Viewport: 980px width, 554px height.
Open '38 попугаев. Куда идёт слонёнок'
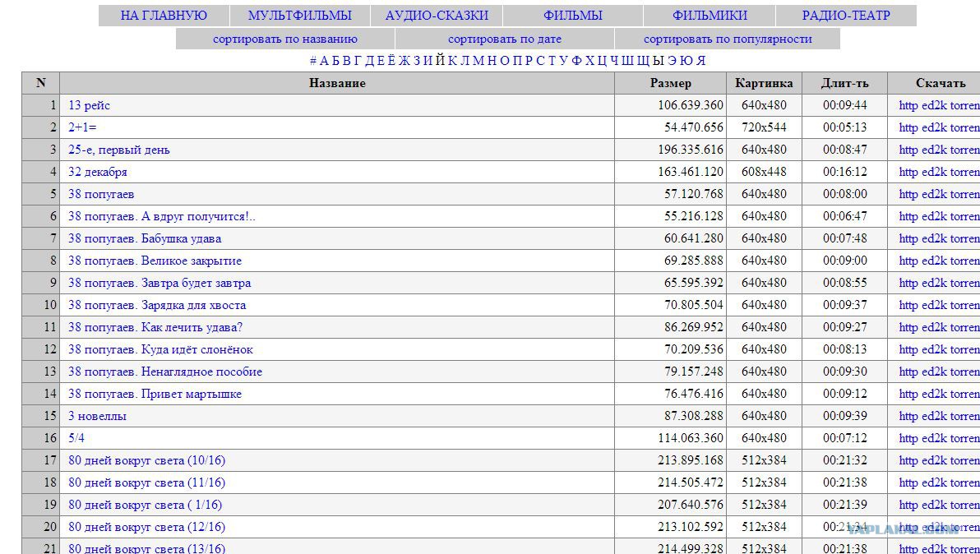point(160,350)
